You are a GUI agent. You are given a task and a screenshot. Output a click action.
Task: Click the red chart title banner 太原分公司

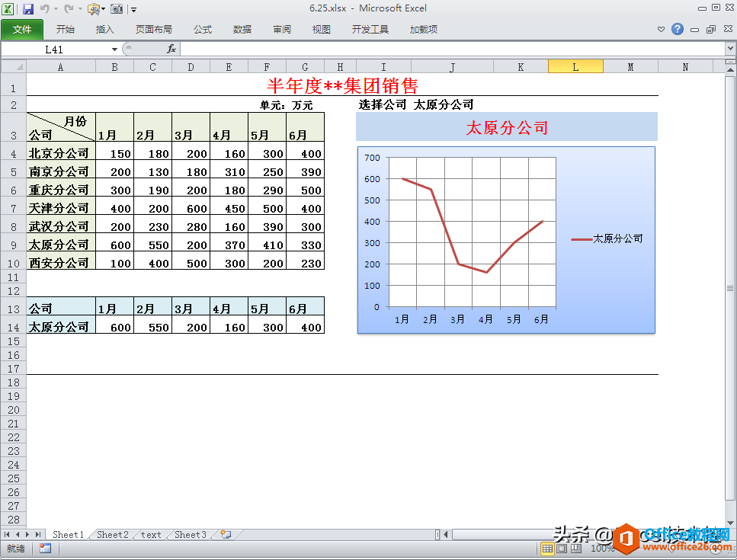pyautogui.click(x=507, y=127)
